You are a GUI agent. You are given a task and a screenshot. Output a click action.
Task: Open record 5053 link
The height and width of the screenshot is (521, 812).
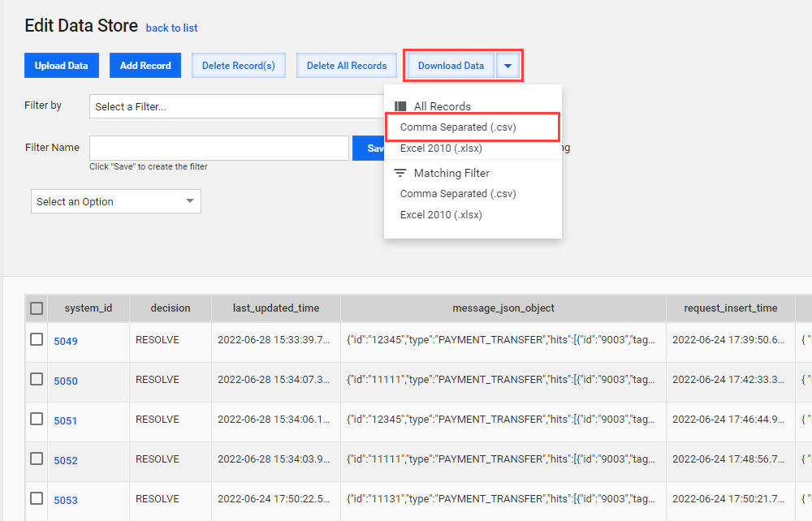(x=66, y=501)
